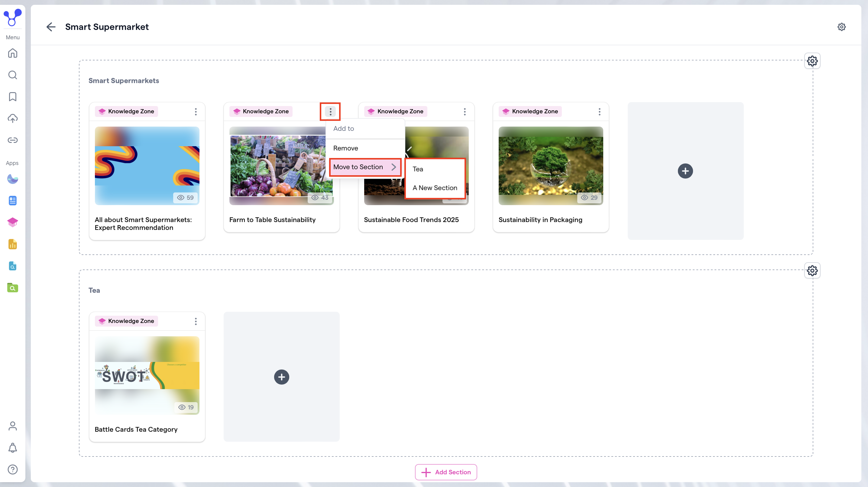Open Bookmarks in the sidebar
Viewport: 868px width, 487px height.
tap(12, 97)
